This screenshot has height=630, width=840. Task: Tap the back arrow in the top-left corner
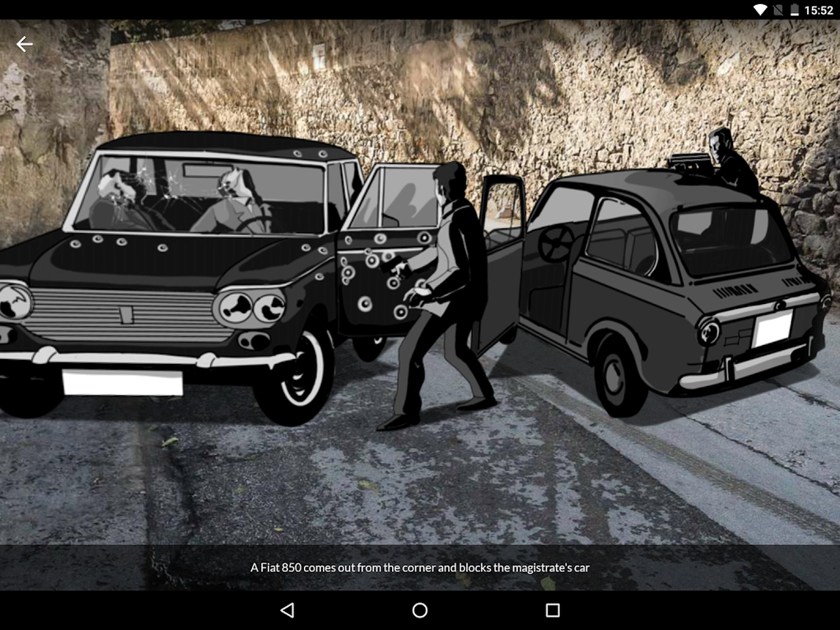(24, 44)
